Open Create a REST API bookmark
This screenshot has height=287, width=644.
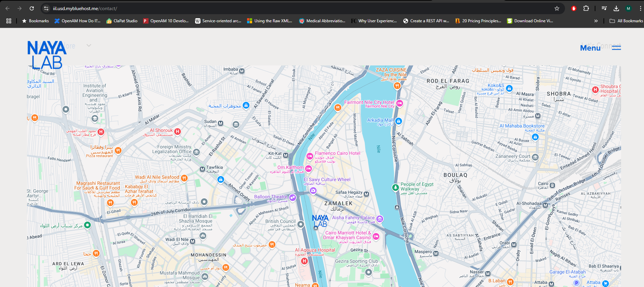(x=426, y=21)
